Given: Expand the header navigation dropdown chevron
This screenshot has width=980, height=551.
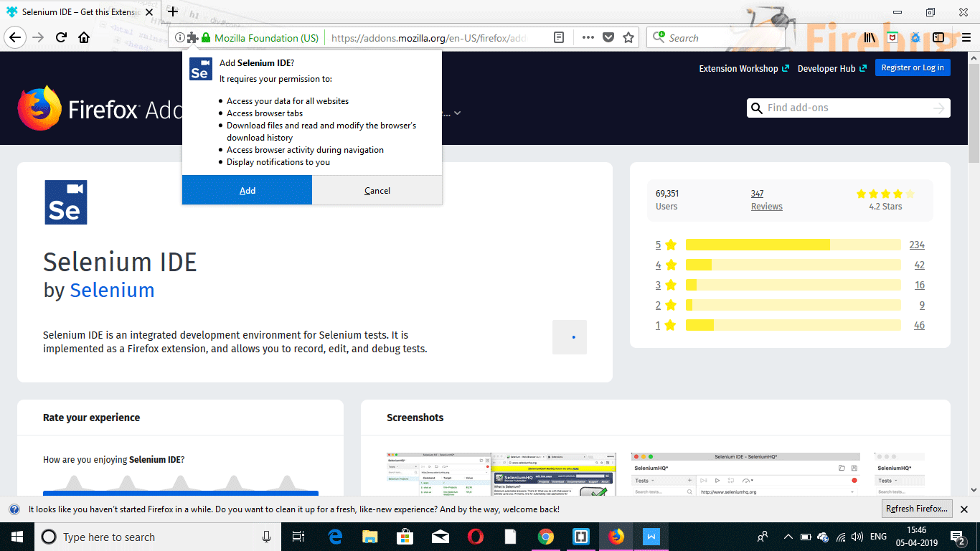Looking at the screenshot, I should 457,113.
